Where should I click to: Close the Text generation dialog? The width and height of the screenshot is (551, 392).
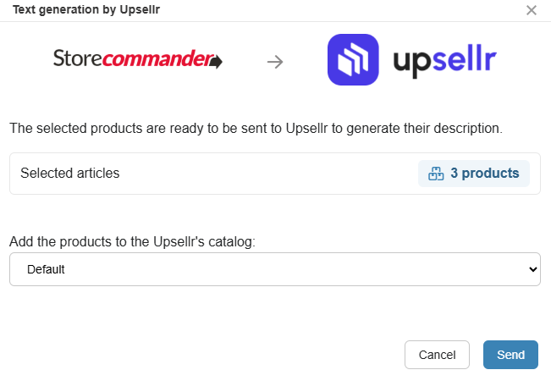click(532, 10)
